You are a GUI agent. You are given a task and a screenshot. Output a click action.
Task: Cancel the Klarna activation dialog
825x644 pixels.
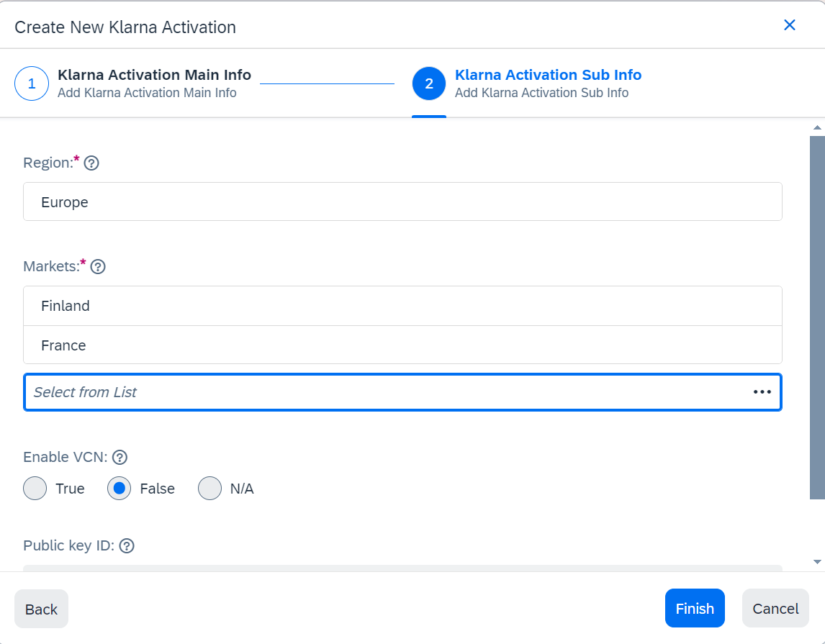775,608
